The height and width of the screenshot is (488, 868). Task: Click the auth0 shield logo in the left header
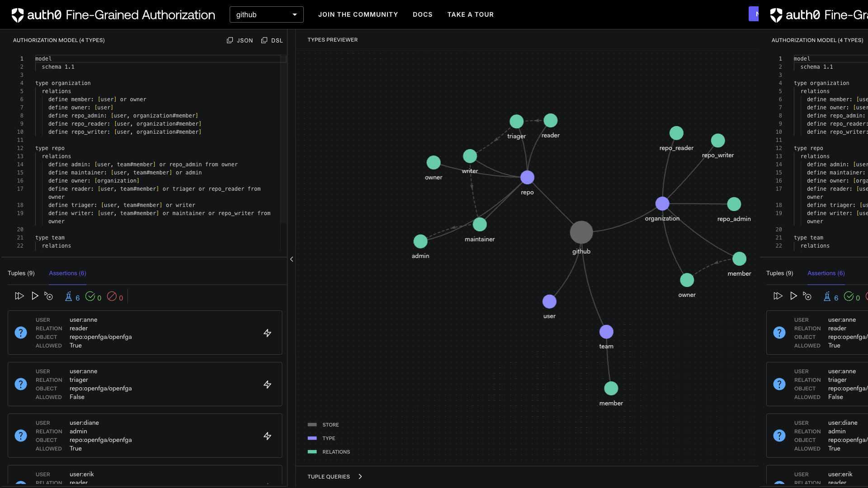tap(18, 15)
